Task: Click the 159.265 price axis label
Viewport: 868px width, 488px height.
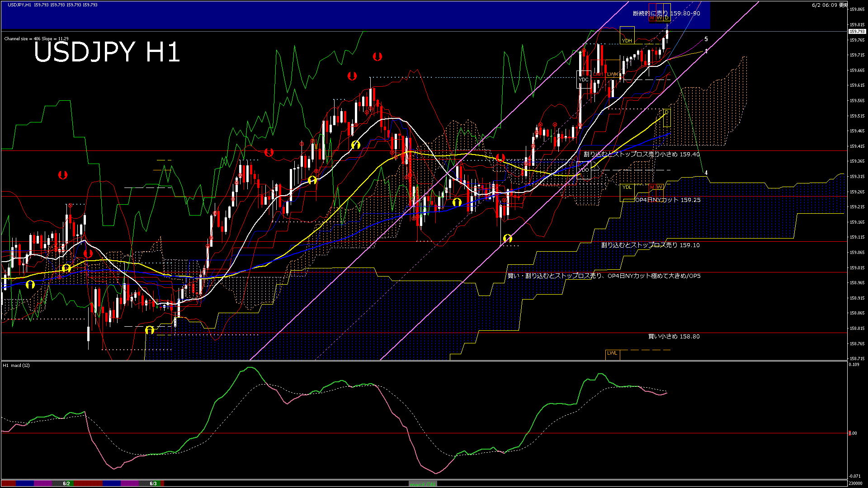Action: click(x=857, y=192)
